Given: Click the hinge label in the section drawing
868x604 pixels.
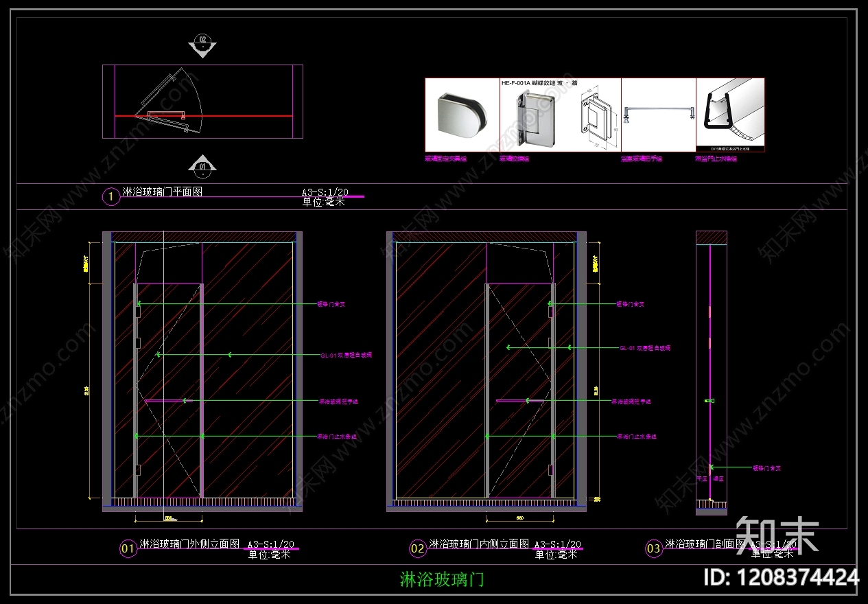Looking at the screenshot, I should 766,468.
